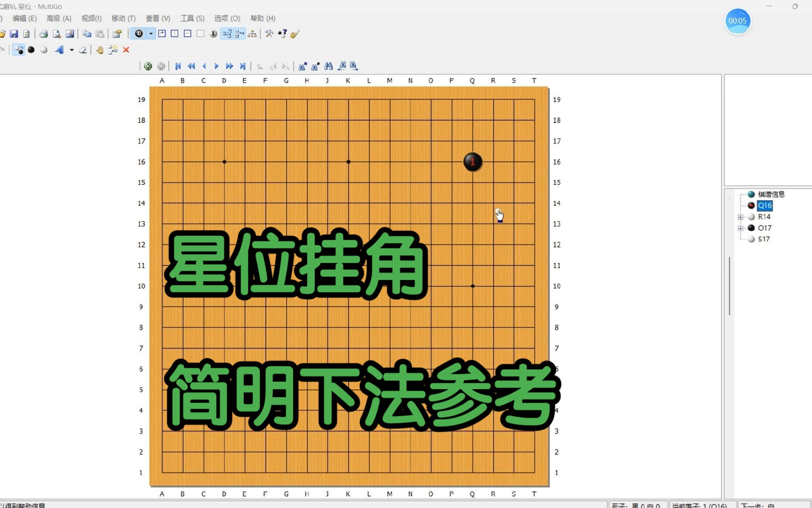812x508 pixels.
Task: Expand the O17 variation branch
Action: [x=741, y=228]
